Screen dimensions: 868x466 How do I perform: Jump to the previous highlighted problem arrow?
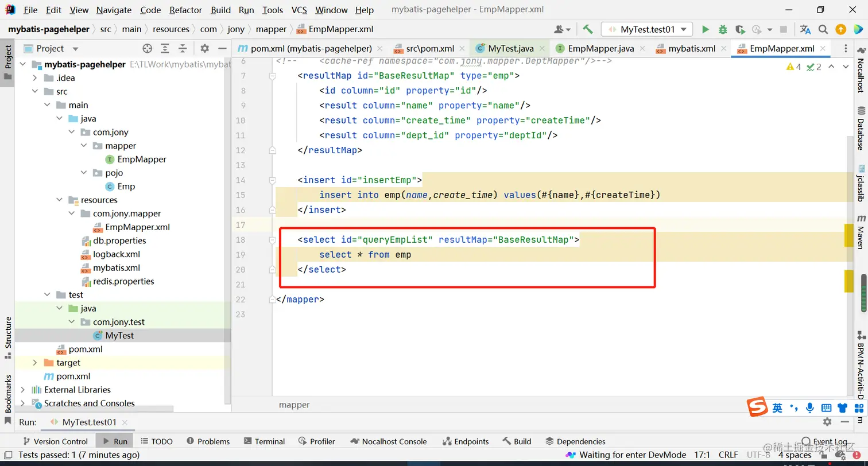(x=831, y=67)
